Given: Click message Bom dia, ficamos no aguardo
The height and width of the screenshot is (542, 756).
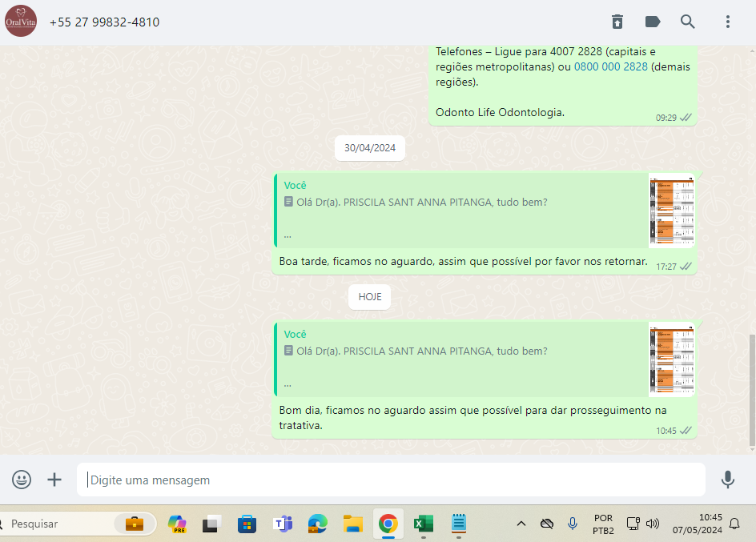Looking at the screenshot, I should click(x=472, y=418).
